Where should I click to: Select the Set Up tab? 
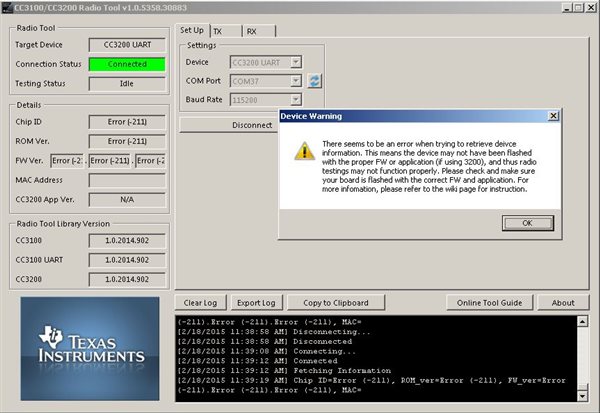[x=192, y=30]
